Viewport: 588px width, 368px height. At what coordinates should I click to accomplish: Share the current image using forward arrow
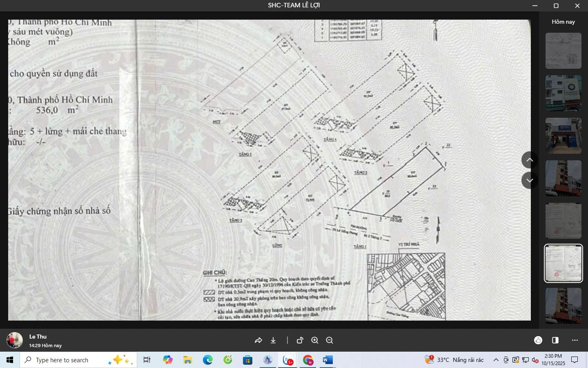(x=258, y=340)
